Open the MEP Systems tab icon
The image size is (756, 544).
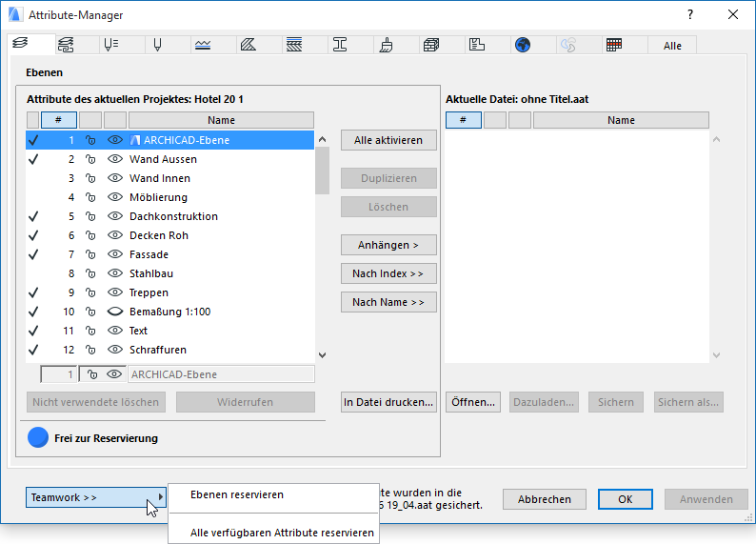(568, 45)
